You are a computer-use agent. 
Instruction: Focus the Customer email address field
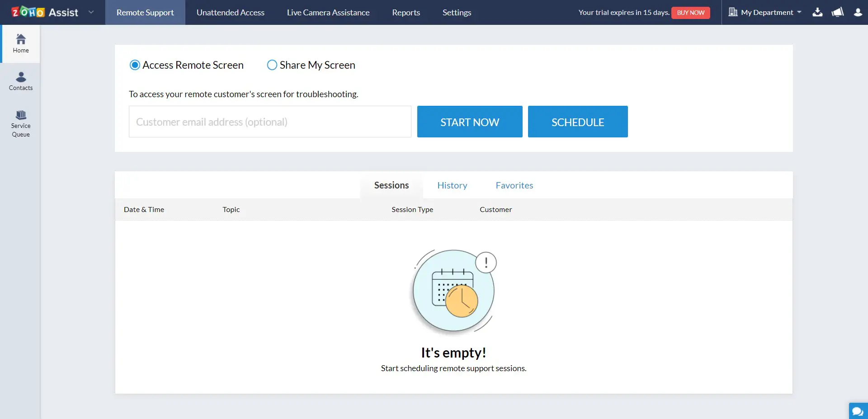[x=270, y=122]
